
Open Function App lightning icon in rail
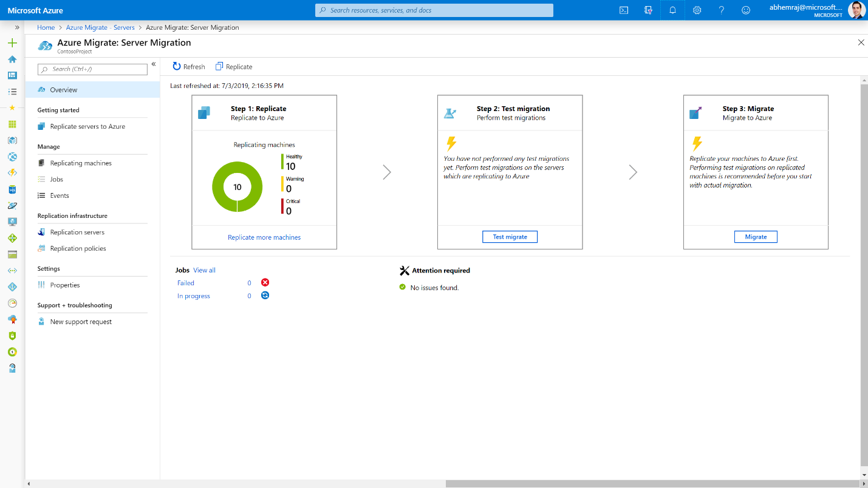point(12,173)
